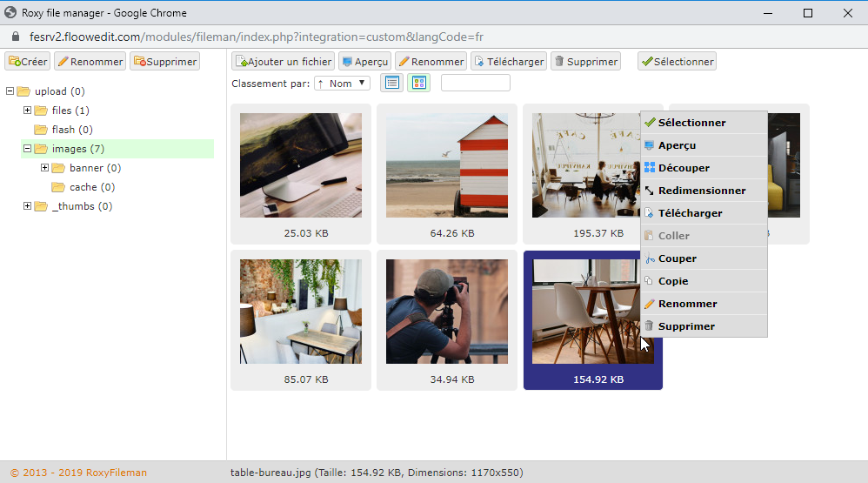This screenshot has width=868, height=483.
Task: Select the iMac desk image thumbnail
Action: pyautogui.click(x=301, y=165)
